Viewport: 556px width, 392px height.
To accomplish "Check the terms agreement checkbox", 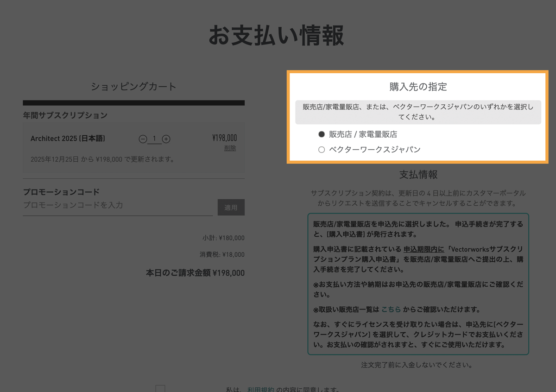I will (160, 390).
